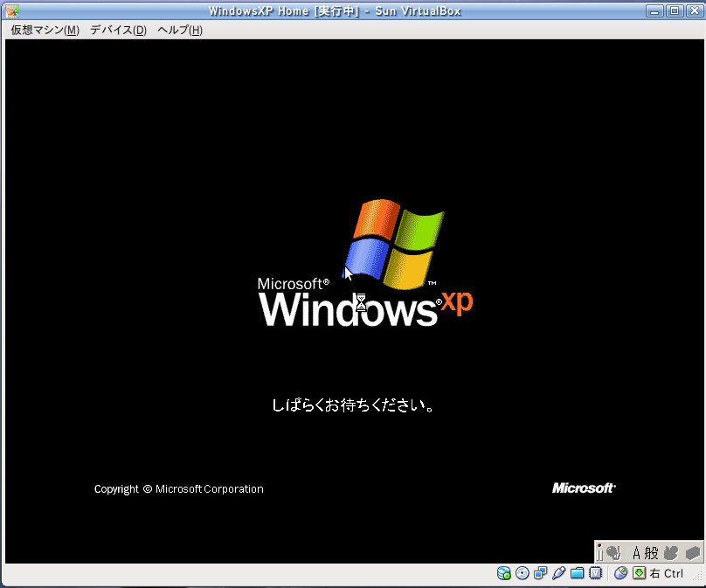Open the 仮想マシン(M) menu
Screen dimensions: 706x588
click(45, 31)
